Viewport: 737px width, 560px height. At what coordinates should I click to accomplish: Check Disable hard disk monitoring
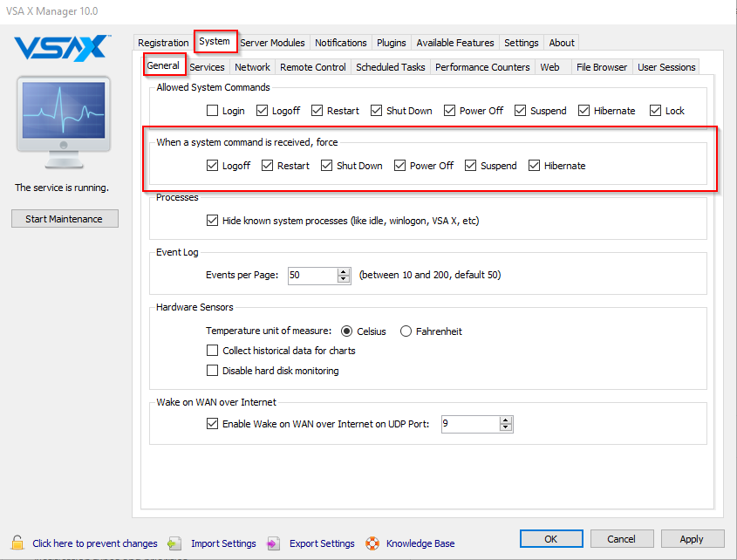(213, 371)
